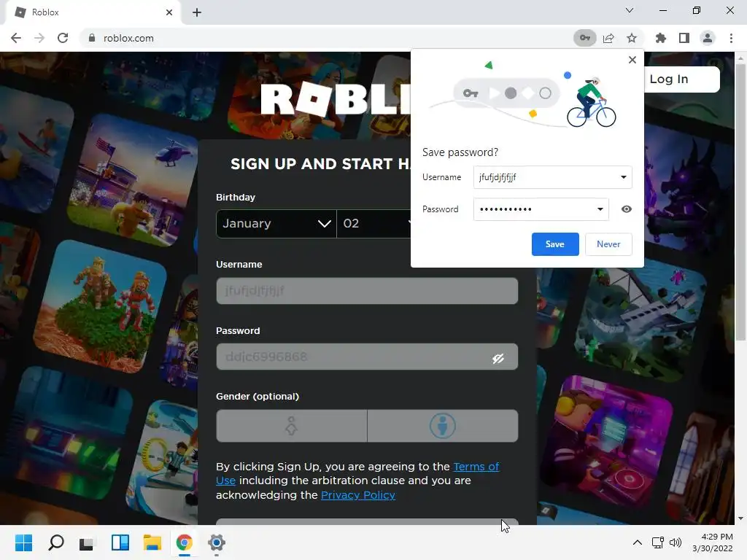Open the Privacy Policy link
The height and width of the screenshot is (560, 747).
pos(357,495)
